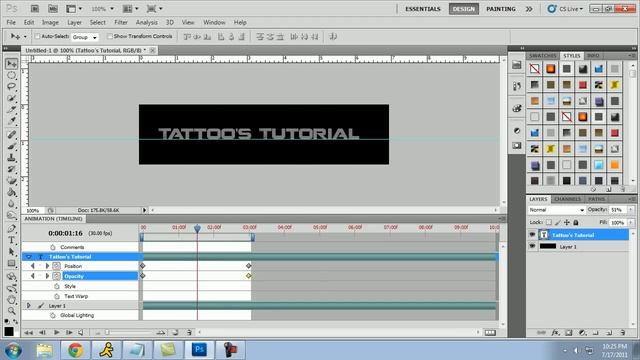
Task: Hide the Tattoo's Tutorial layer
Action: (532, 235)
